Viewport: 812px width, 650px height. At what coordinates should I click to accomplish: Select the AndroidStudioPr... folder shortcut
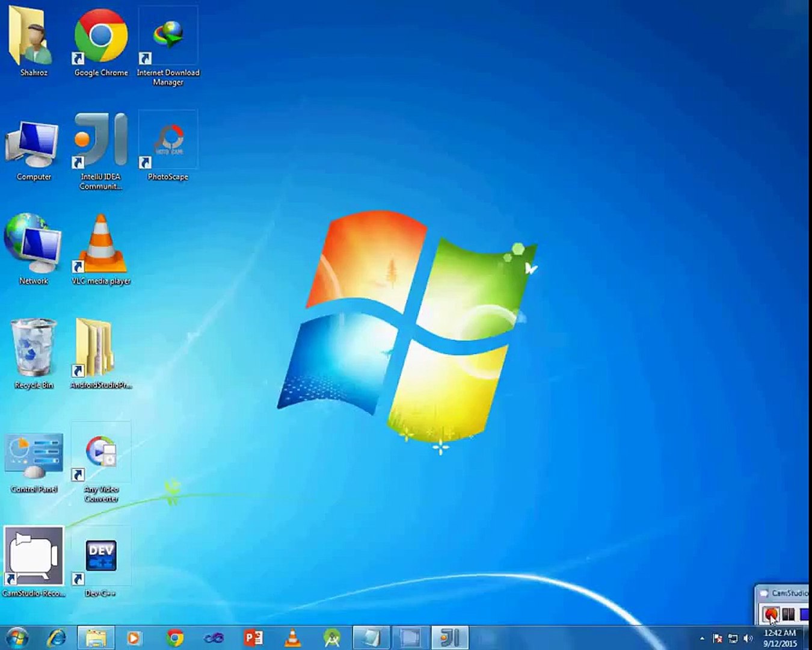click(x=101, y=354)
